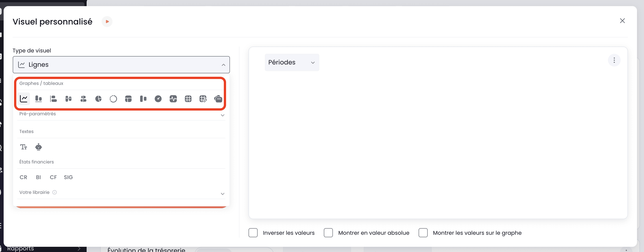Choose the vertically centered bars chart icon
The height and width of the screenshot is (252, 644).
pos(83,99)
